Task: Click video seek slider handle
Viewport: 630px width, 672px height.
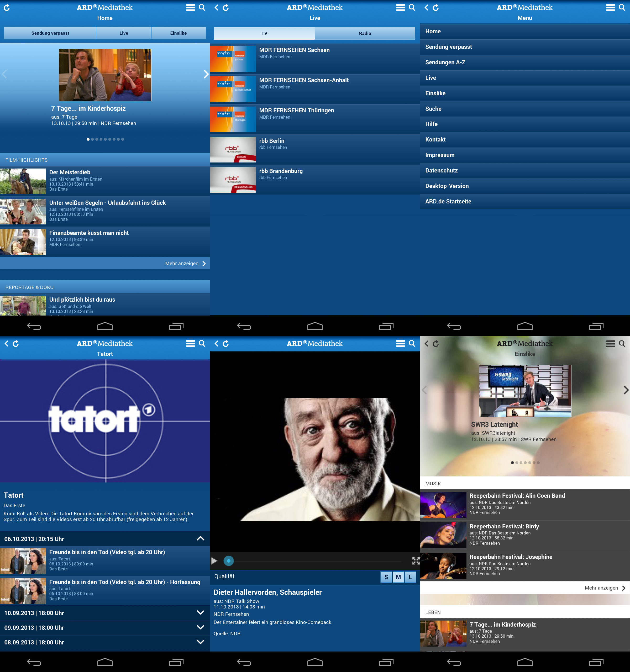Action: tap(228, 561)
